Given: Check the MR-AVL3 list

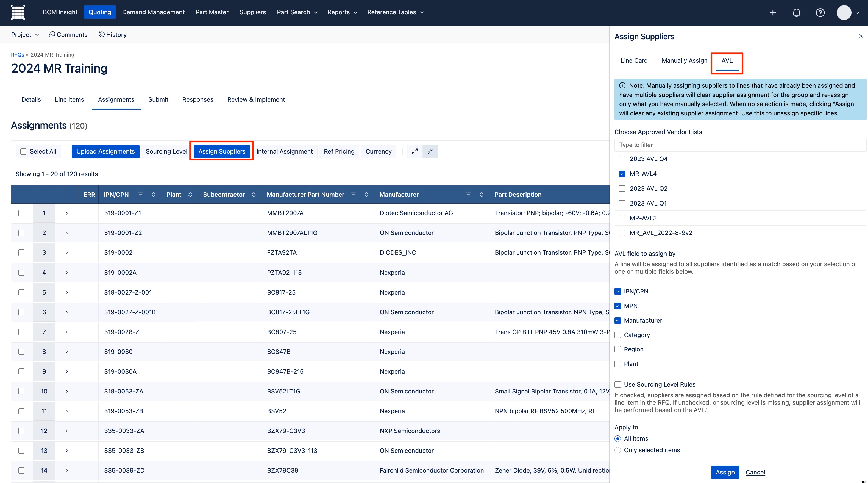Looking at the screenshot, I should pyautogui.click(x=622, y=218).
